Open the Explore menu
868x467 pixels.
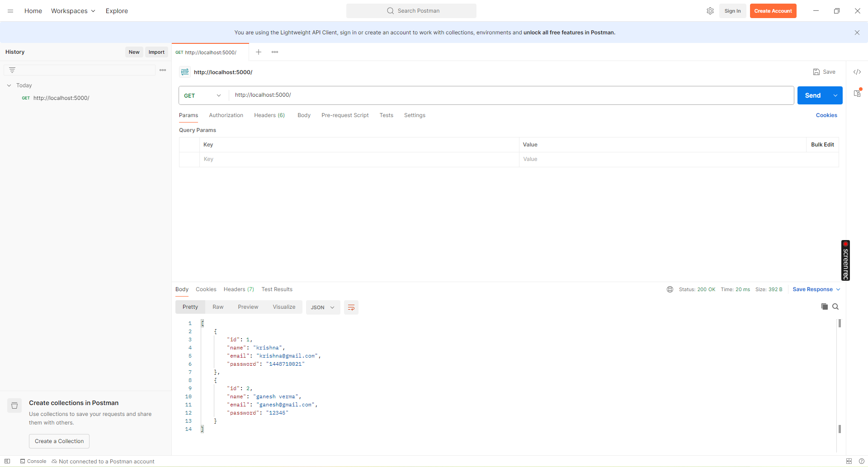click(117, 11)
